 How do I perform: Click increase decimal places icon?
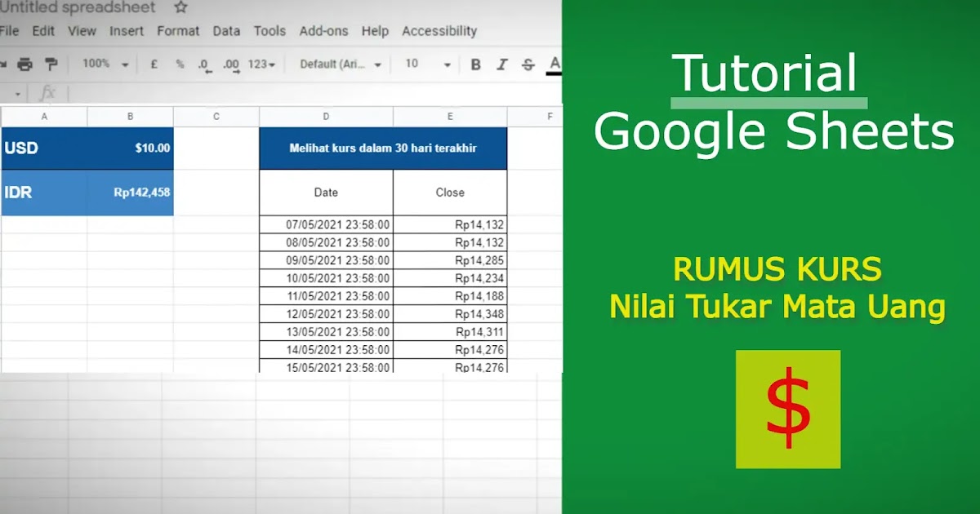tap(229, 64)
